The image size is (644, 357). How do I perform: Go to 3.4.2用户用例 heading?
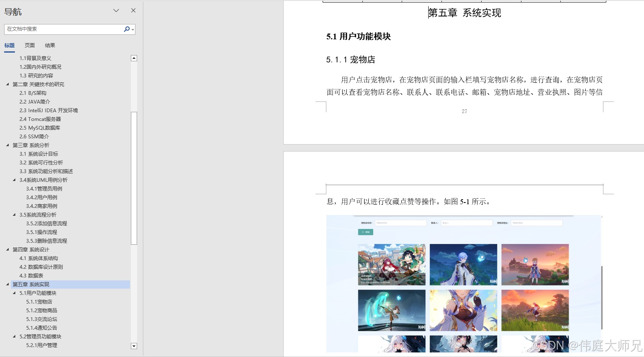(42, 198)
